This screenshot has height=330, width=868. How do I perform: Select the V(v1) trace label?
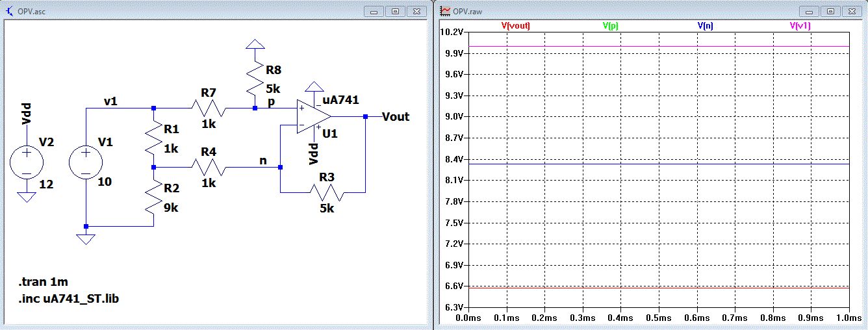pos(800,25)
